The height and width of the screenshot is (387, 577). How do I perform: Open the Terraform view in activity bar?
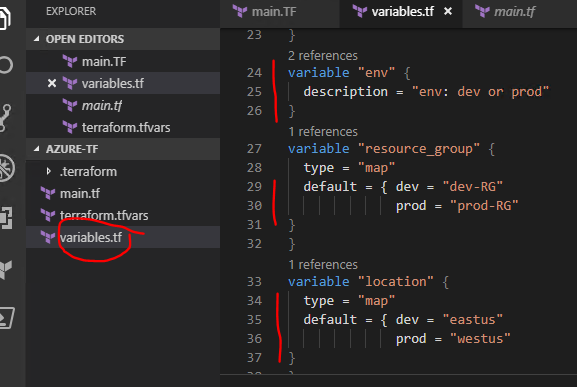[6, 269]
